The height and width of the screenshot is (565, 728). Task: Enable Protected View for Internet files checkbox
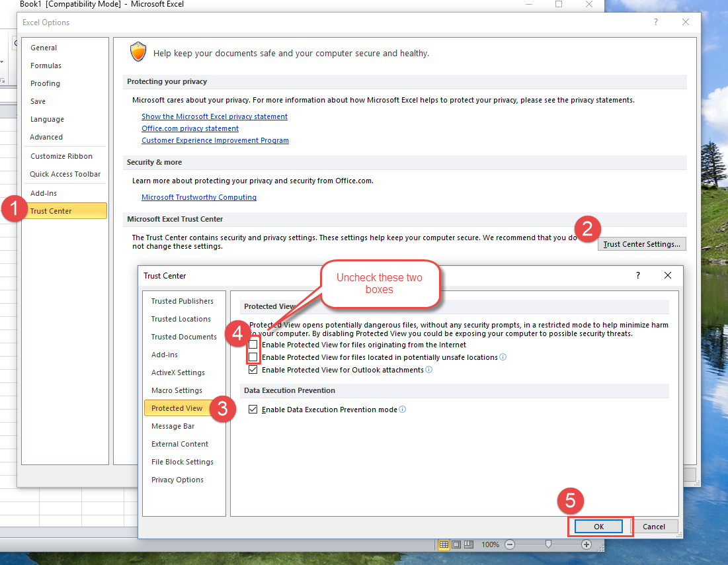[253, 344]
